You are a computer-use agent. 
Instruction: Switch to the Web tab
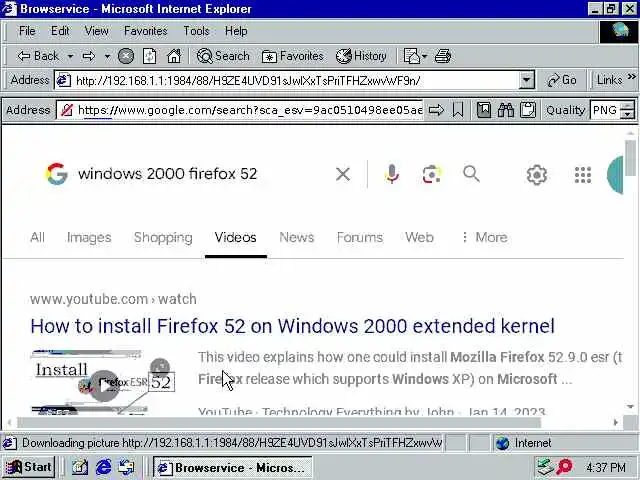pyautogui.click(x=419, y=237)
